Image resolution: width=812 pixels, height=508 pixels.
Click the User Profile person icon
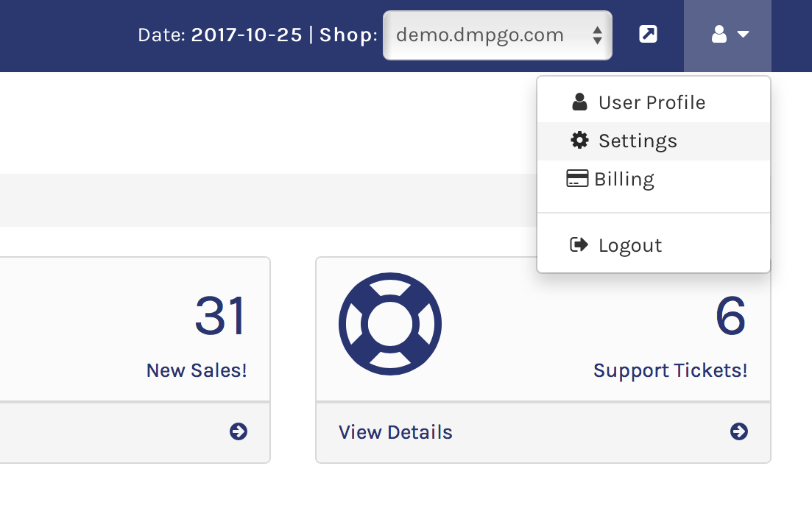coord(579,102)
